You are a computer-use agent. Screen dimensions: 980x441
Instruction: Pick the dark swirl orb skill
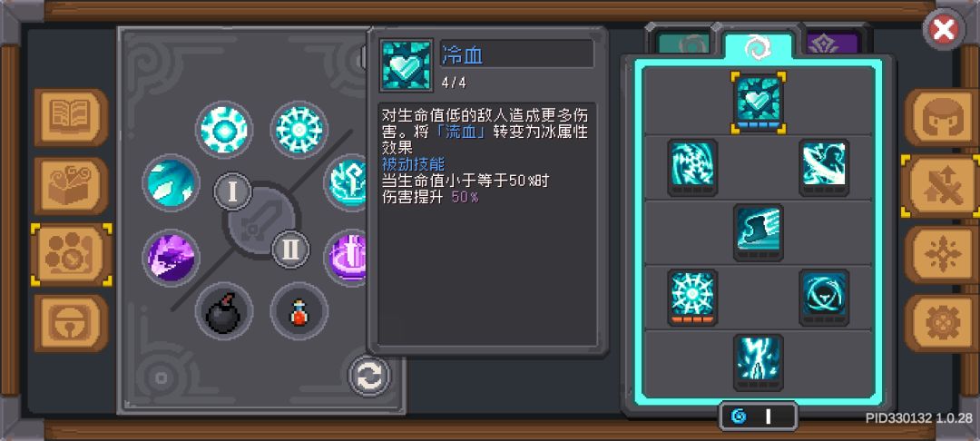pyautogui.click(x=824, y=298)
